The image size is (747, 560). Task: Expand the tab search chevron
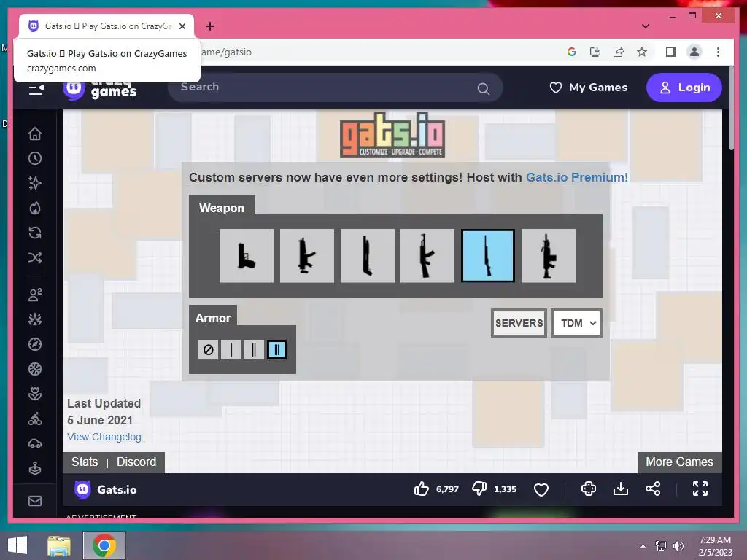[645, 26]
